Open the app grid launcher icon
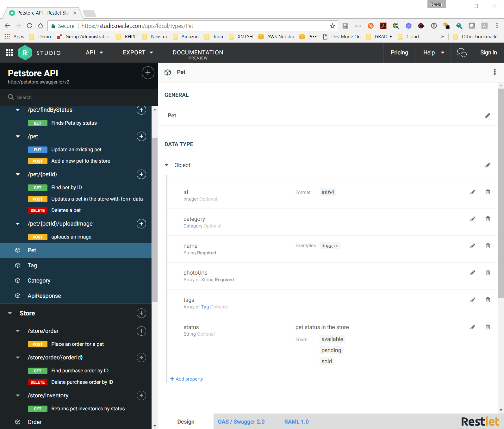Screen dimensions: 504x429 point(9,53)
